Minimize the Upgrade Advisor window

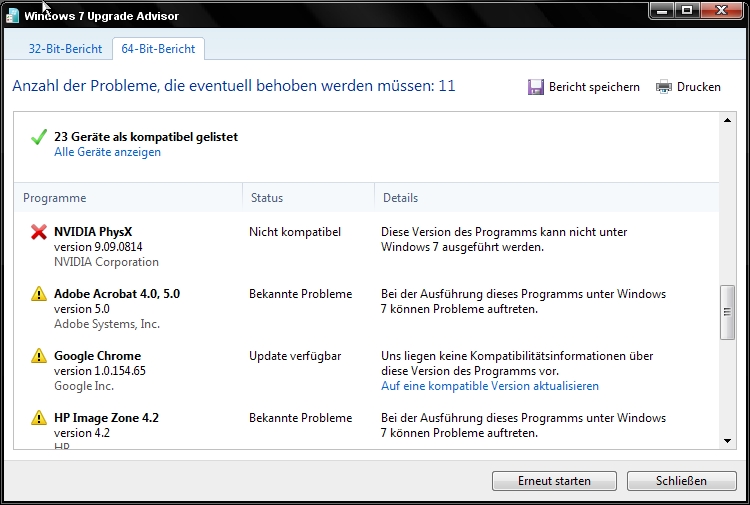(662, 10)
